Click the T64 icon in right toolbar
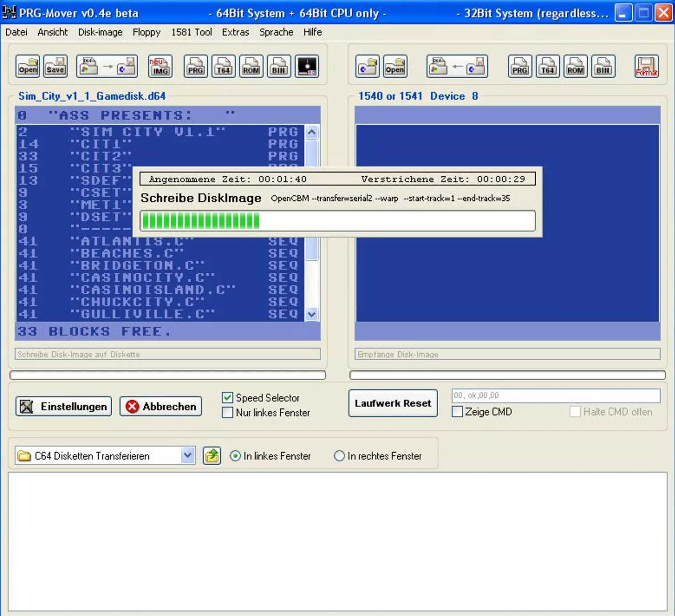This screenshot has width=675, height=616. pos(548,67)
